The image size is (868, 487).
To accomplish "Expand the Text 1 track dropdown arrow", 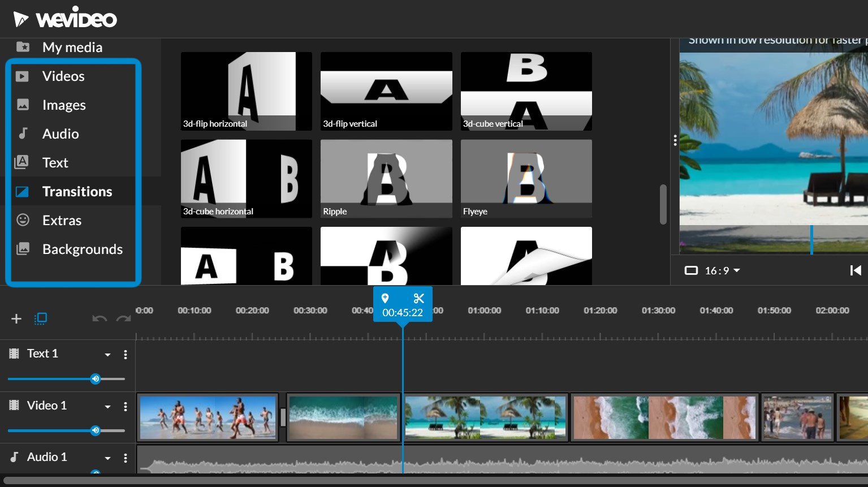I will (x=107, y=355).
